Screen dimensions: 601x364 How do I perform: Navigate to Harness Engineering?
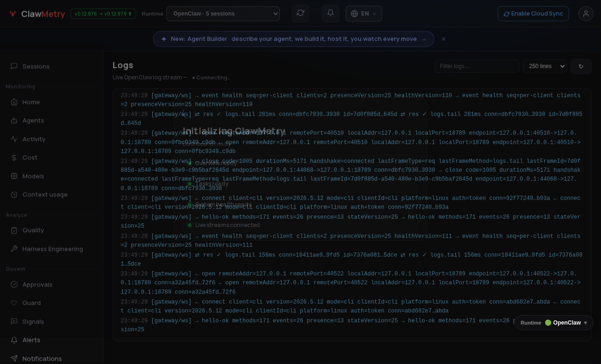point(52,249)
